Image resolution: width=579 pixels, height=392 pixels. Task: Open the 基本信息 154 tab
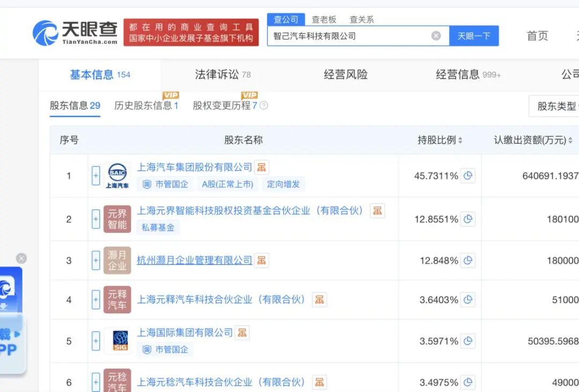pos(100,75)
